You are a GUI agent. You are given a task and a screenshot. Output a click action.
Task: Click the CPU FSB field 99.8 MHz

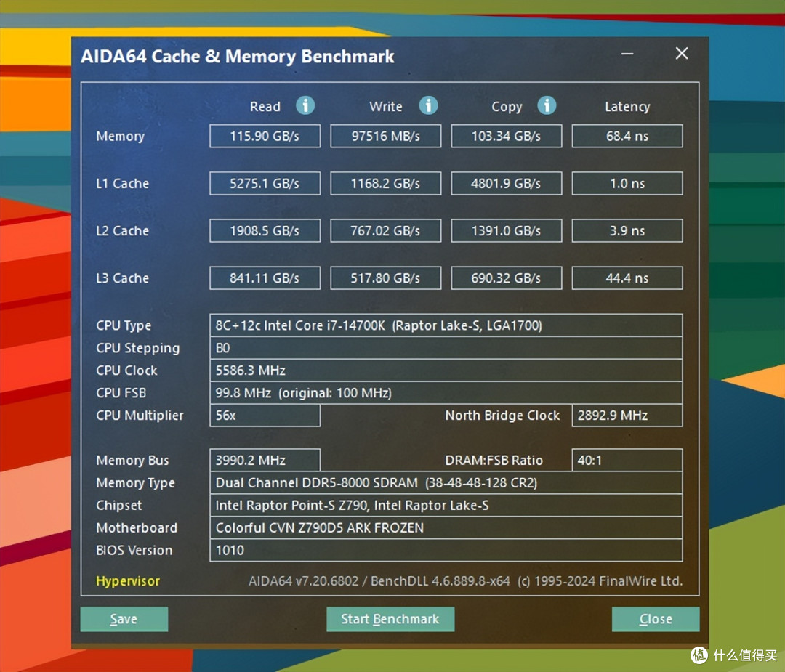(446, 393)
